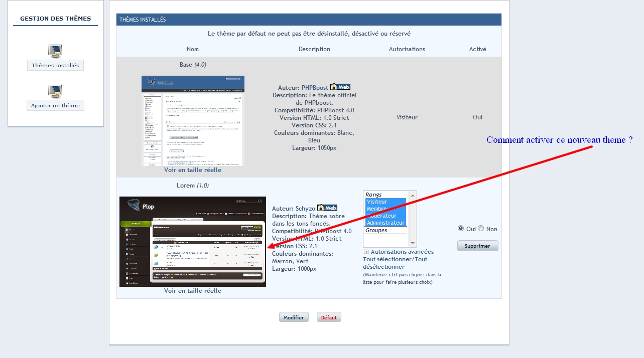This screenshot has height=358, width=644.
Task: Open Ajouter un thème menu entry
Action: click(55, 105)
